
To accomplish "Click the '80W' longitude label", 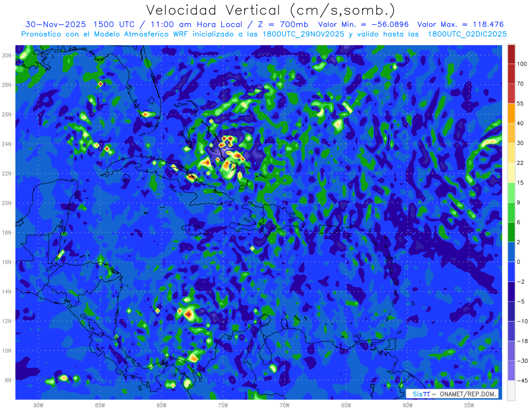I will pos(161,405).
